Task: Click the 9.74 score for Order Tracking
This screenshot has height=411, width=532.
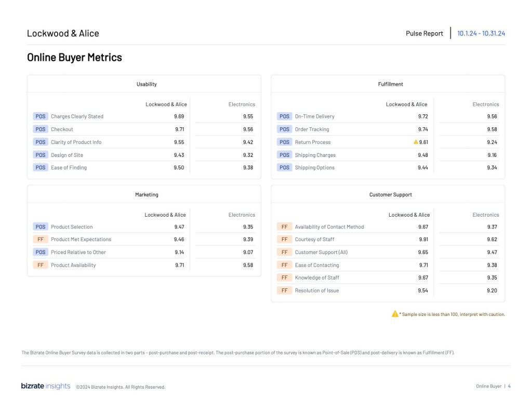Action: pos(423,129)
